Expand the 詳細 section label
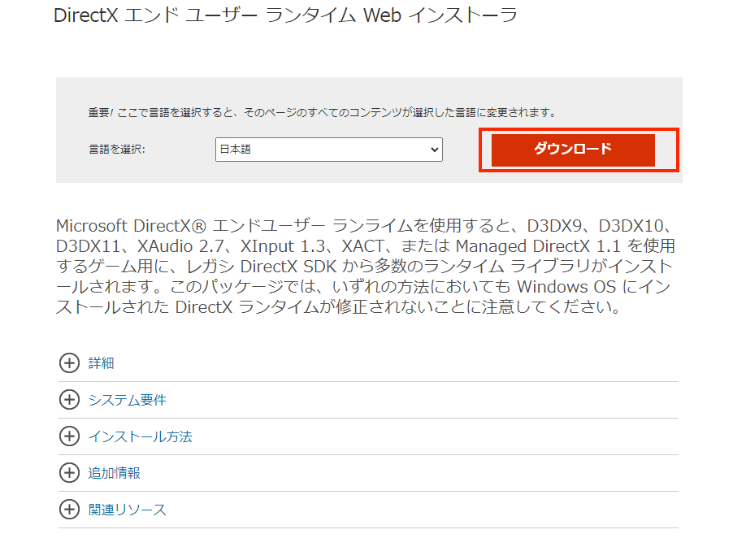This screenshot has height=560, width=746. [x=102, y=363]
